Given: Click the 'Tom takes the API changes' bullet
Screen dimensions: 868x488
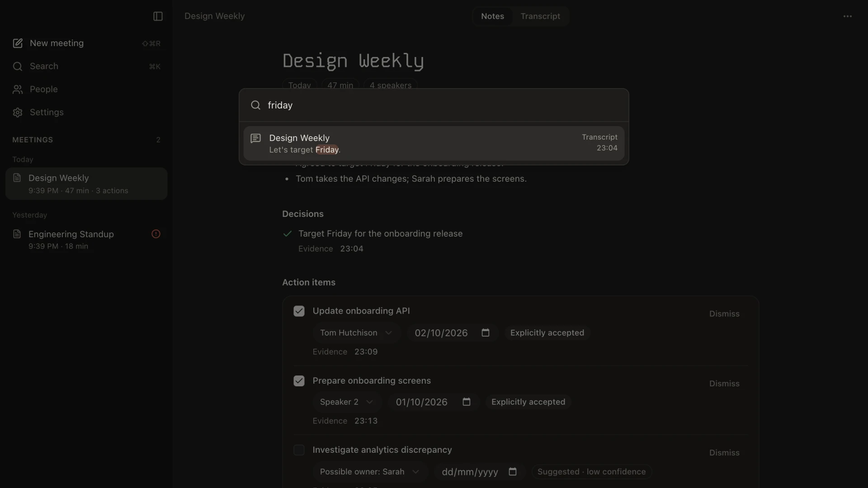Looking at the screenshot, I should [411, 178].
